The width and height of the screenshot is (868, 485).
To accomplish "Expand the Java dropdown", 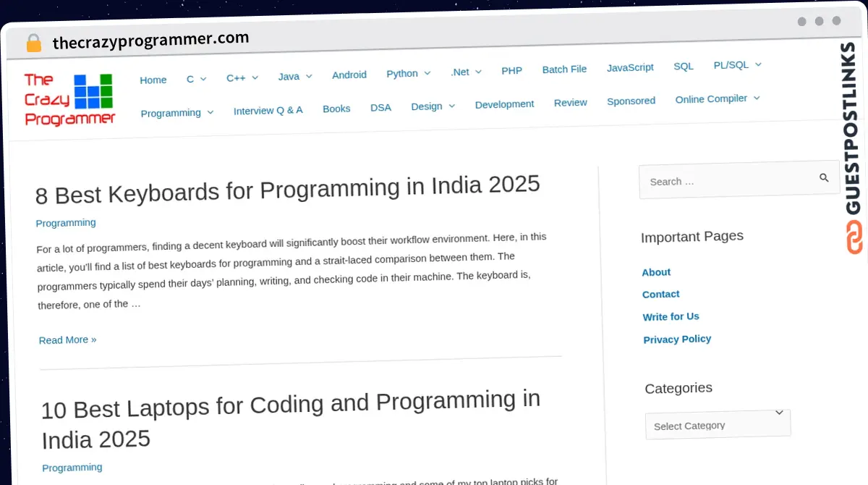I will click(x=294, y=75).
